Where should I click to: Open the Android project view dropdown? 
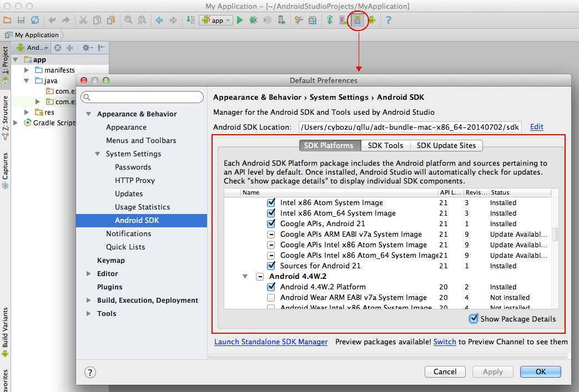click(x=33, y=48)
